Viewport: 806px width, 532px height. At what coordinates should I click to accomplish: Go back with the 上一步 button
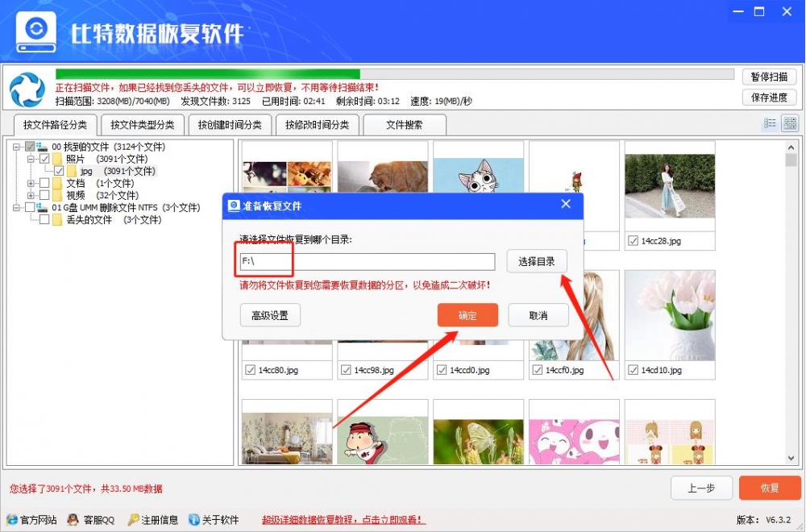(701, 488)
